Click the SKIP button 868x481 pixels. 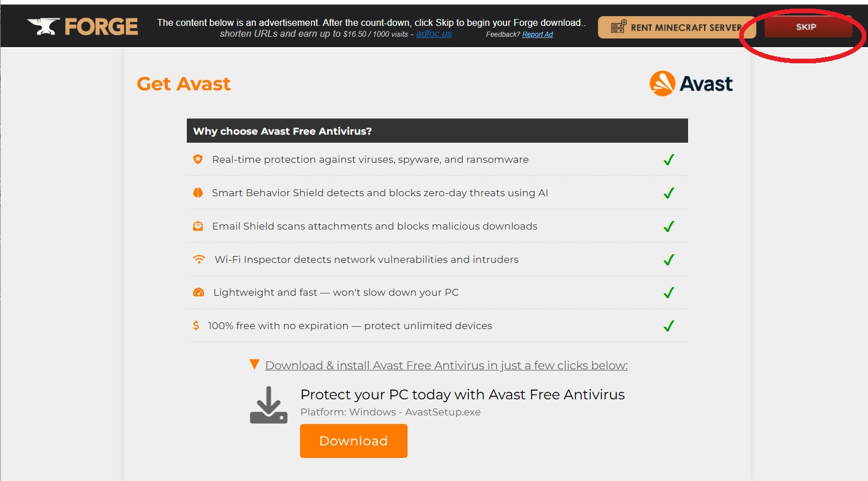click(x=807, y=27)
